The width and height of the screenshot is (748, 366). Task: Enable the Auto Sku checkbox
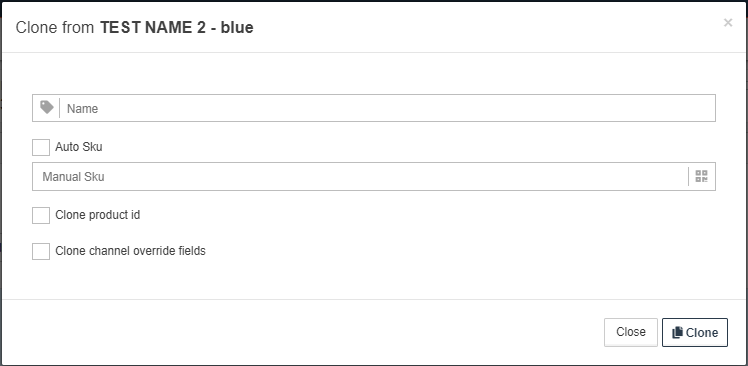[41, 147]
